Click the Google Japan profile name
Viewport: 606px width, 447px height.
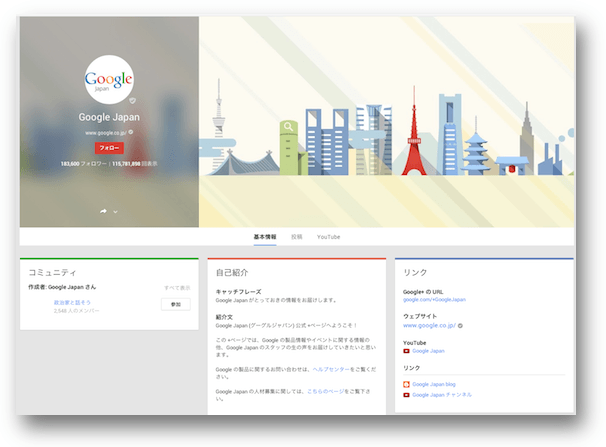pos(109,117)
